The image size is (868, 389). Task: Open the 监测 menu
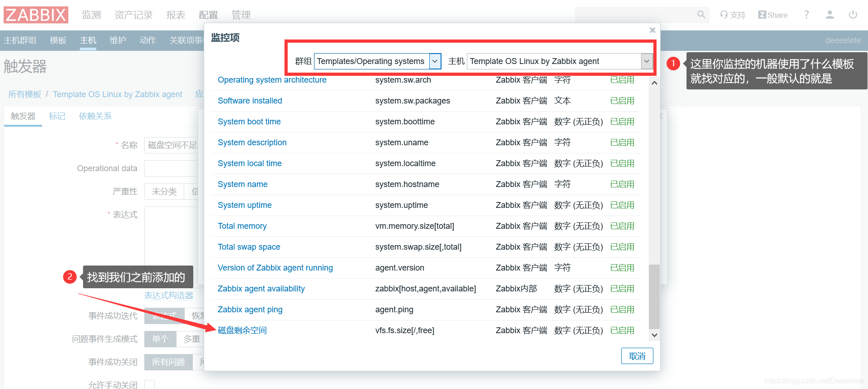click(x=91, y=15)
